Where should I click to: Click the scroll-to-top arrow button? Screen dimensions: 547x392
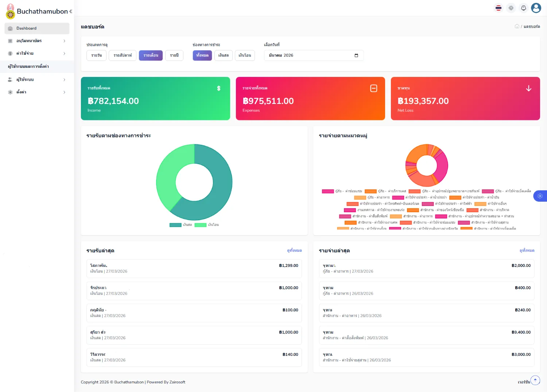click(535, 380)
